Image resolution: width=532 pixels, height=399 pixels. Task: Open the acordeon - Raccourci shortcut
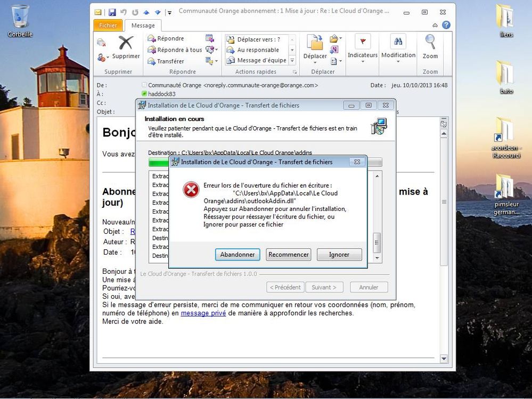tap(506, 138)
